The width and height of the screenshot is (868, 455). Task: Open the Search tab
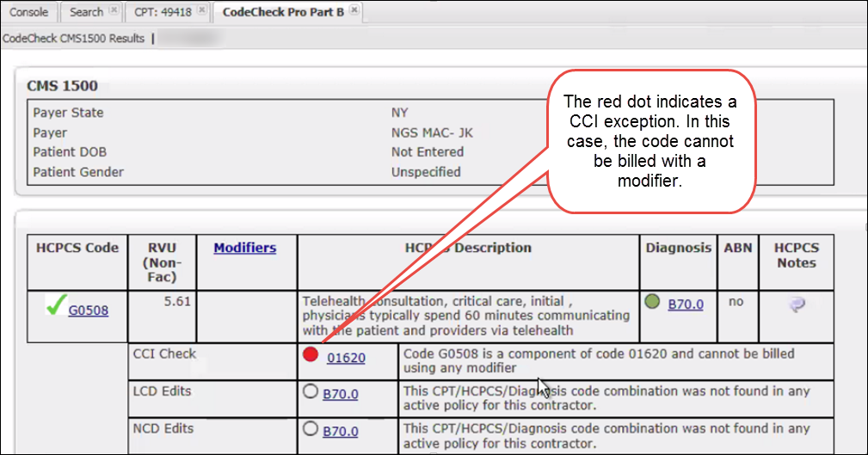[86, 12]
